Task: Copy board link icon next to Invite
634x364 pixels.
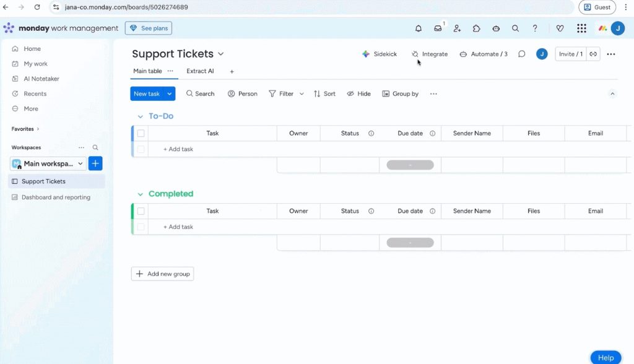Action: pos(593,54)
